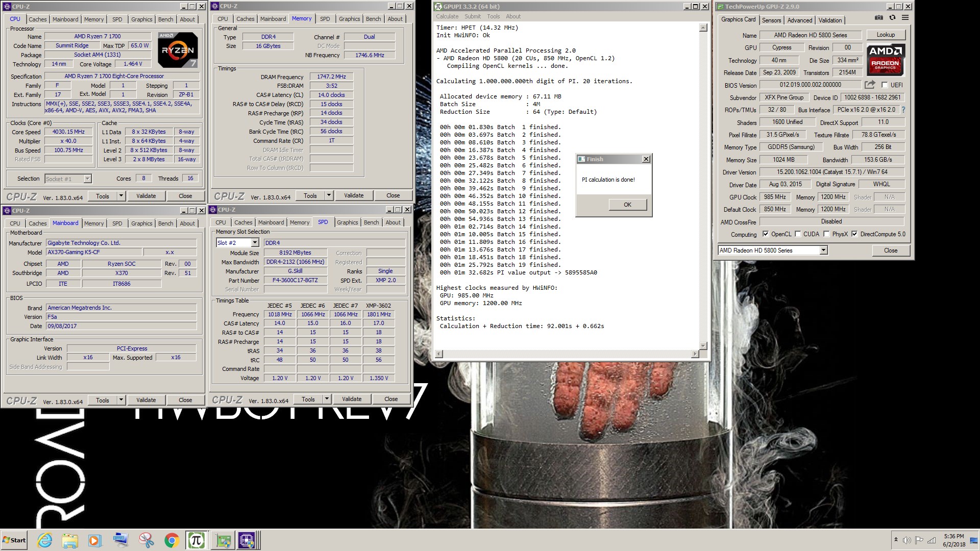Click the AMD Radeon Graphics logo

[x=886, y=60]
